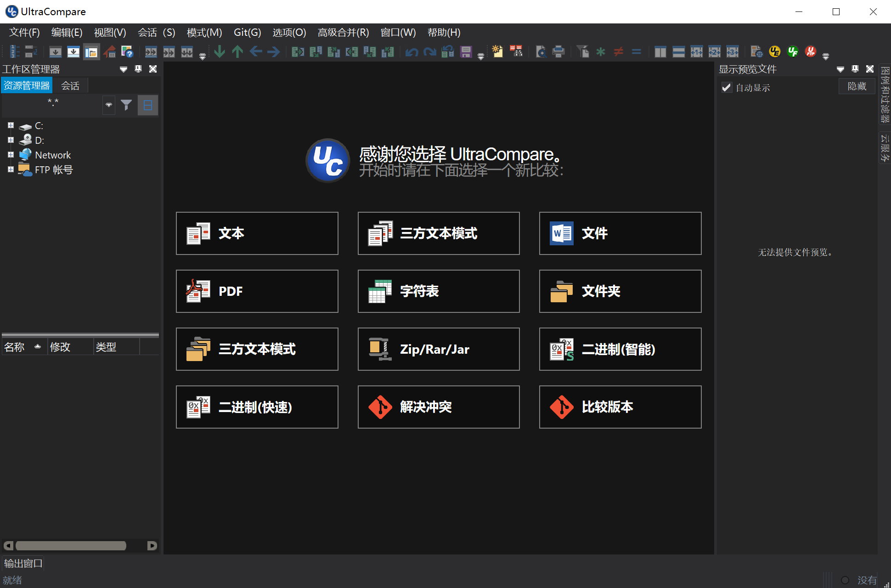
Task: Click the horizontal stacked layout icon
Action: 678,51
